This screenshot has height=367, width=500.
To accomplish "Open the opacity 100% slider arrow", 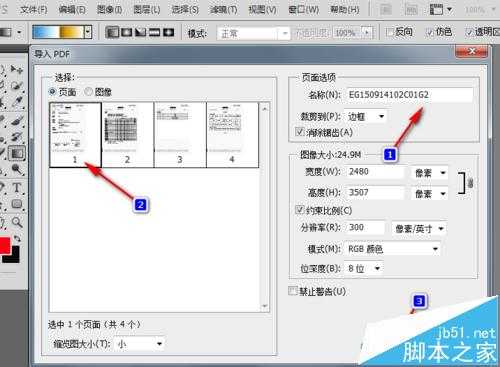I will 367,33.
